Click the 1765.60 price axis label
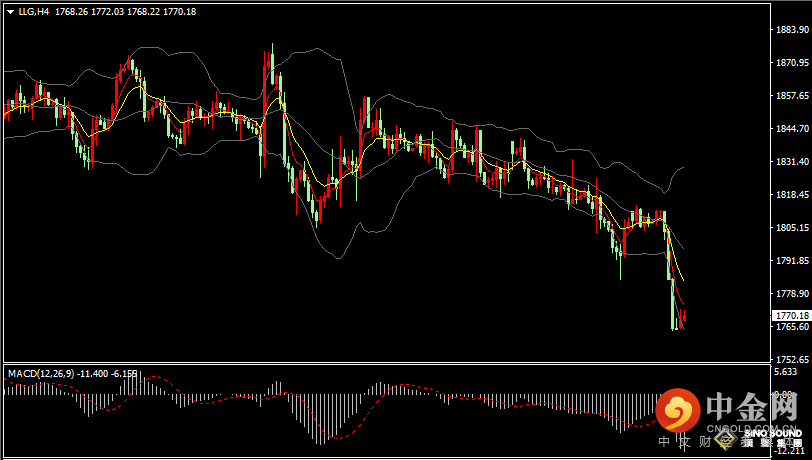The image size is (812, 460). (792, 326)
